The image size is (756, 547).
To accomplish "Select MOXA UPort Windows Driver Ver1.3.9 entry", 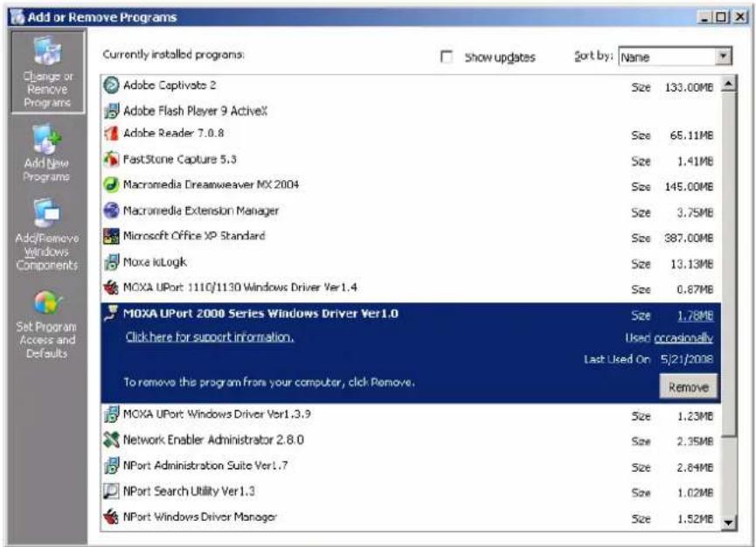I will [410, 414].
